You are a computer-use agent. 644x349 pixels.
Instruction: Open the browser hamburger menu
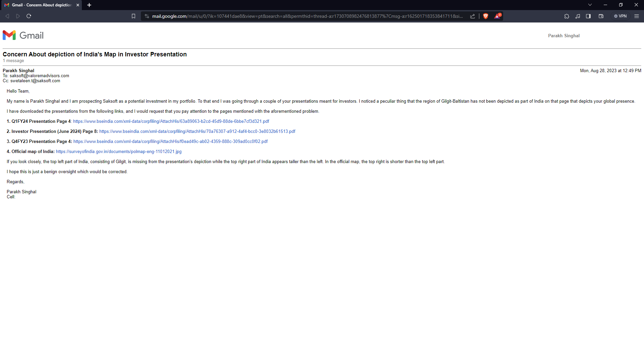[x=637, y=16]
